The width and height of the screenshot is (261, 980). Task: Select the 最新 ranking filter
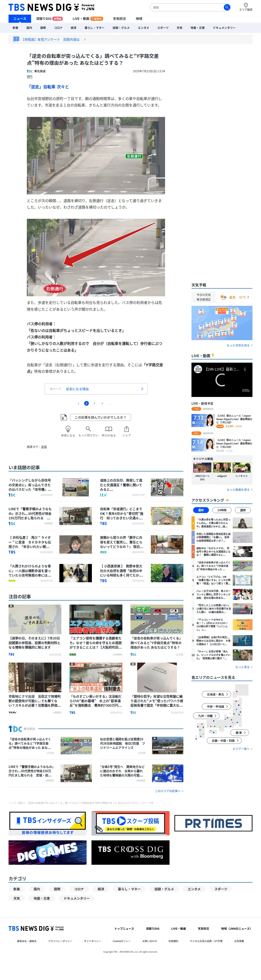coord(201,510)
